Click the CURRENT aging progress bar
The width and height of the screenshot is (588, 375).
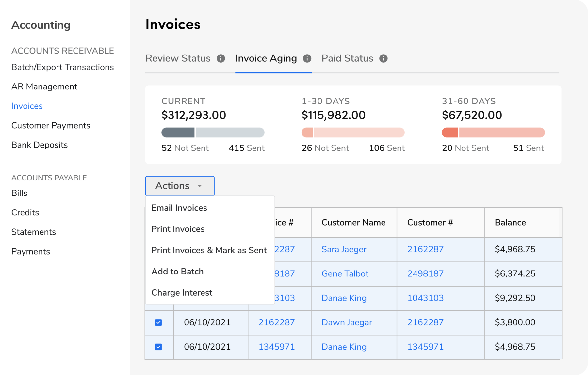[213, 133]
